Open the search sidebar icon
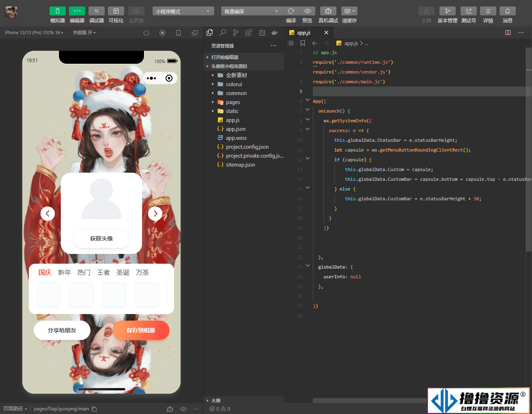The width and height of the screenshot is (532, 414). click(223, 33)
